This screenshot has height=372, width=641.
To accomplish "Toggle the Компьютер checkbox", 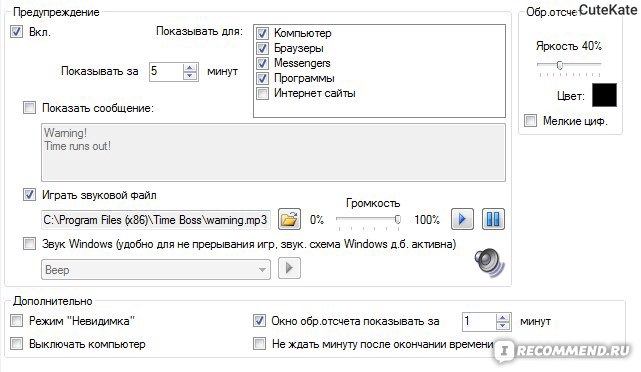I will pos(262,33).
